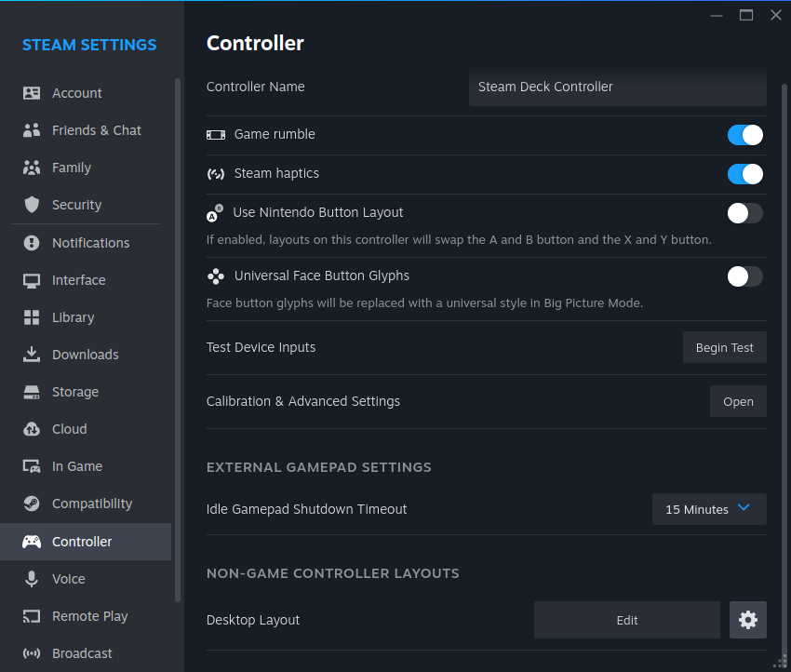Go to Account settings page
Screen dimensions: 791x672
pyautogui.click(x=86, y=93)
